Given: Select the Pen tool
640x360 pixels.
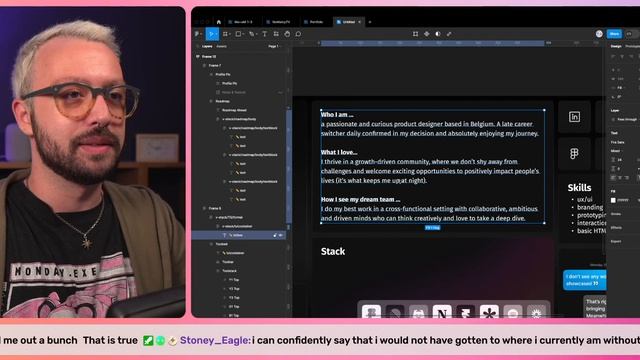Looking at the screenshot, I should click(251, 34).
